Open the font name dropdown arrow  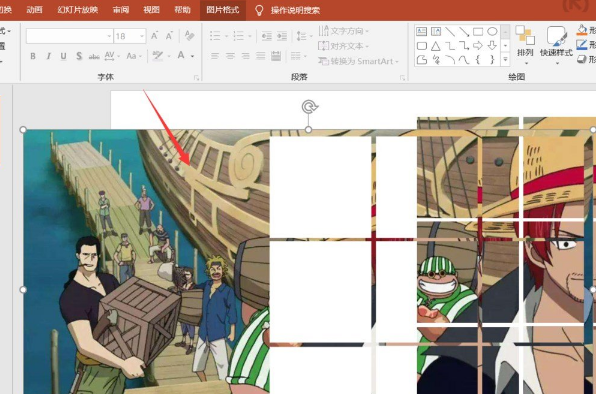coord(109,36)
